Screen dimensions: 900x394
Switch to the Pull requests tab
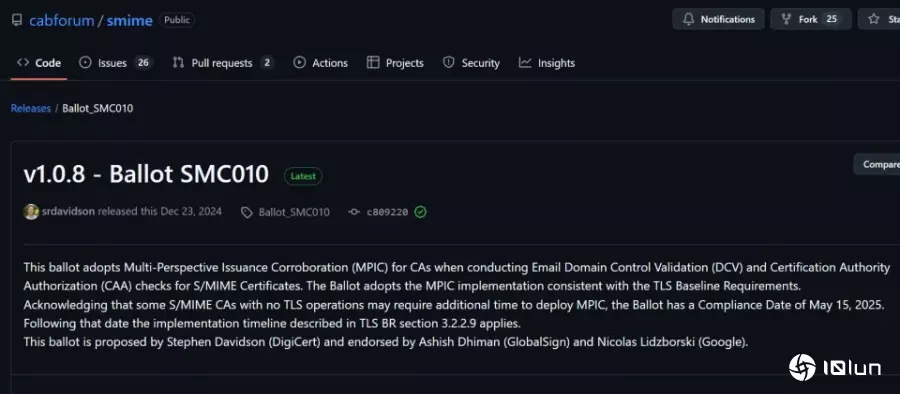tap(223, 63)
